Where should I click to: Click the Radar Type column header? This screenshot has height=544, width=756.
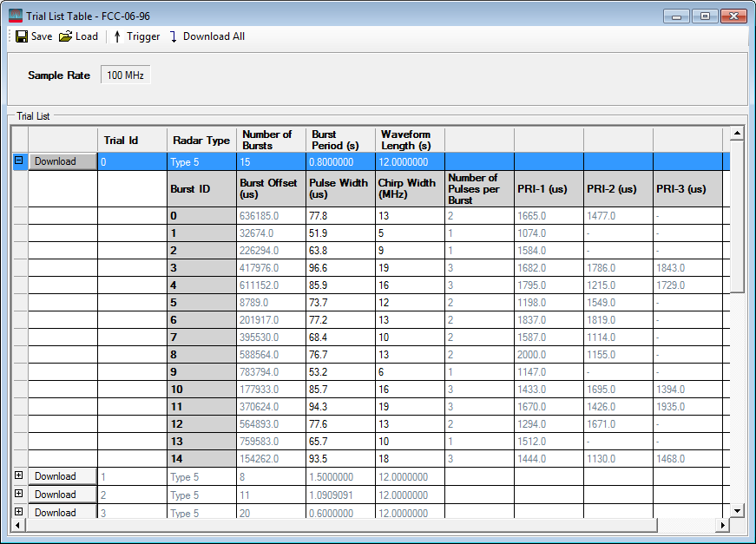(201, 140)
